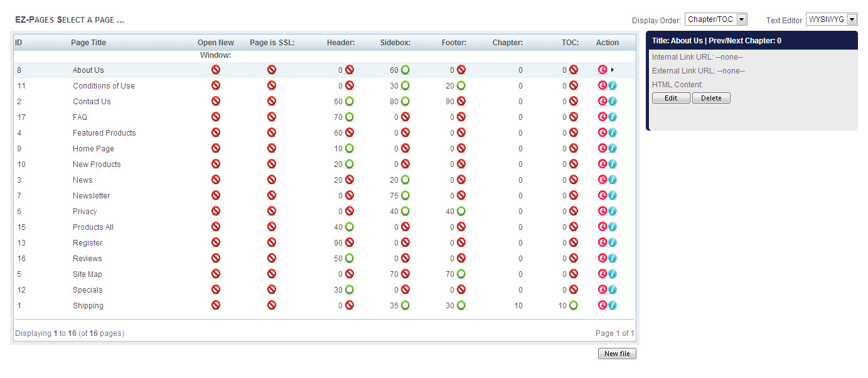Select the Shipping page title

click(88, 305)
